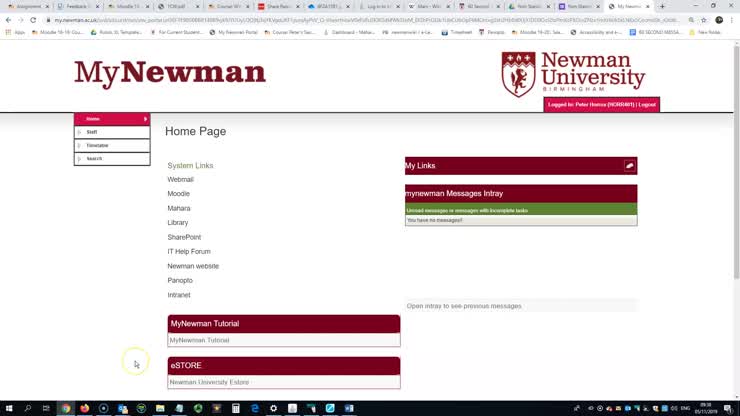This screenshot has width=740, height=416.
Task: Go forward using browser forward arrow
Action: (20, 20)
